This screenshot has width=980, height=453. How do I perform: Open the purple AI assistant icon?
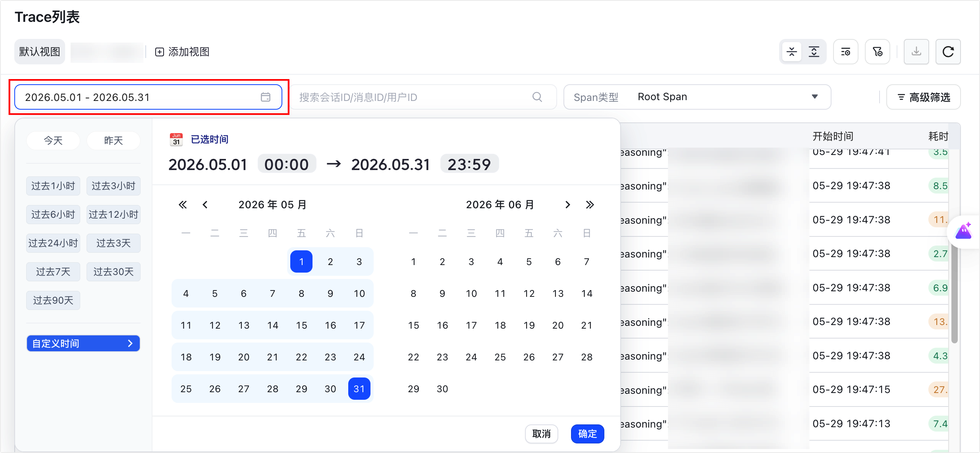(963, 231)
